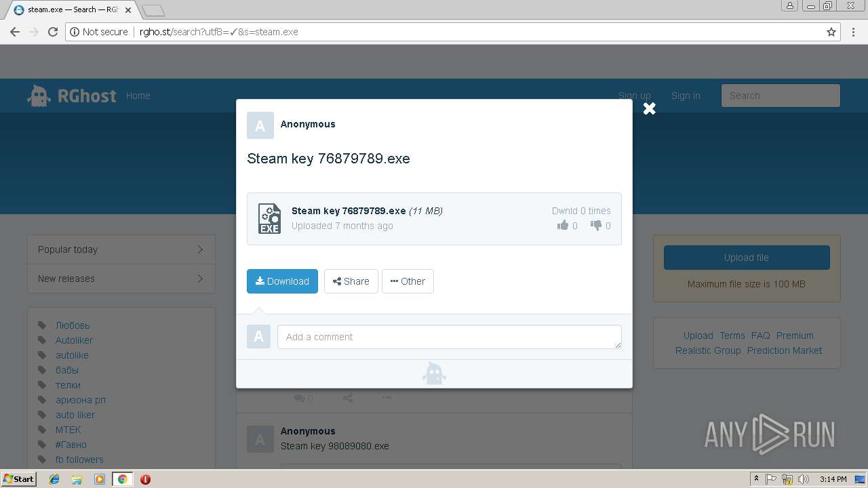Open the Autoliker tag
This screenshot has width=868, height=488.
(74, 340)
